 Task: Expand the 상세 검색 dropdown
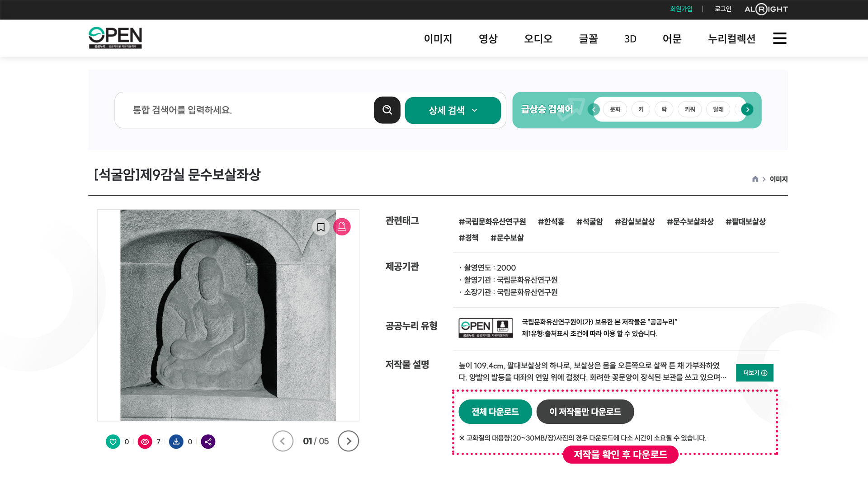[x=453, y=110]
